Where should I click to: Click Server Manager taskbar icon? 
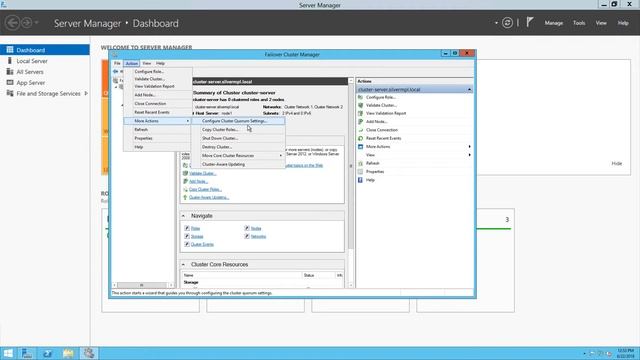pyautogui.click(x=27, y=353)
